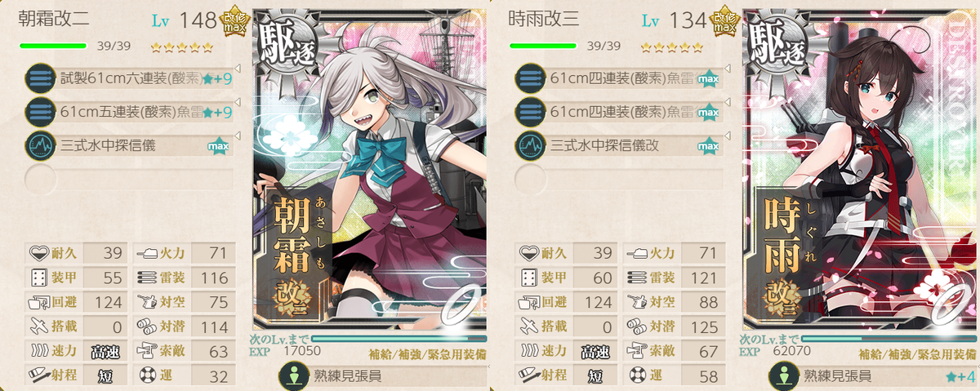Open 時雨改三's second 61cm四連装 torpedo slot
980x391 pixels.
tap(619, 111)
